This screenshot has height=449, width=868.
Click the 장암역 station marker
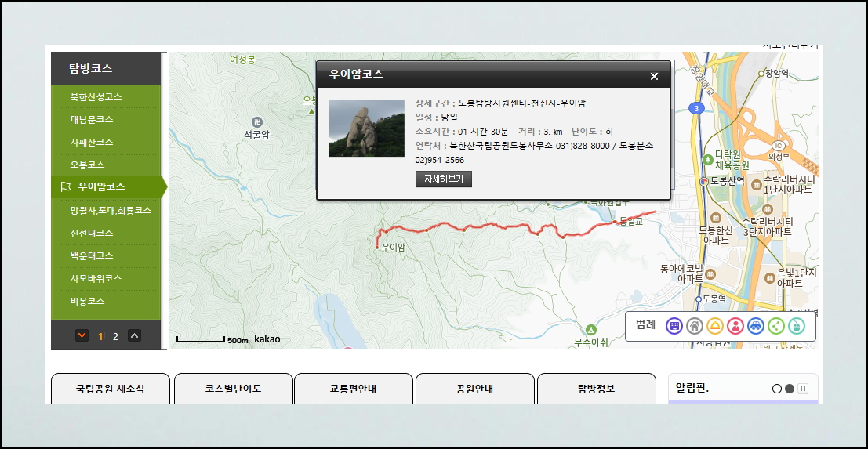tap(761, 73)
